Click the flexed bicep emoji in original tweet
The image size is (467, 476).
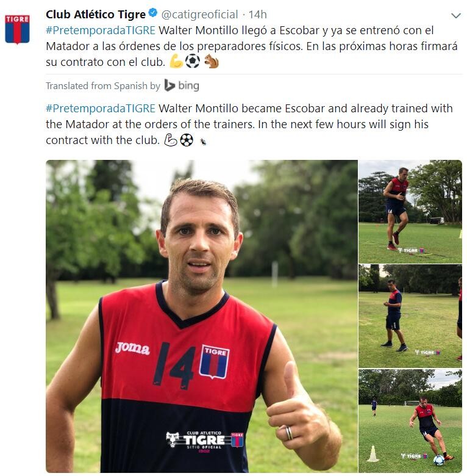(x=176, y=61)
